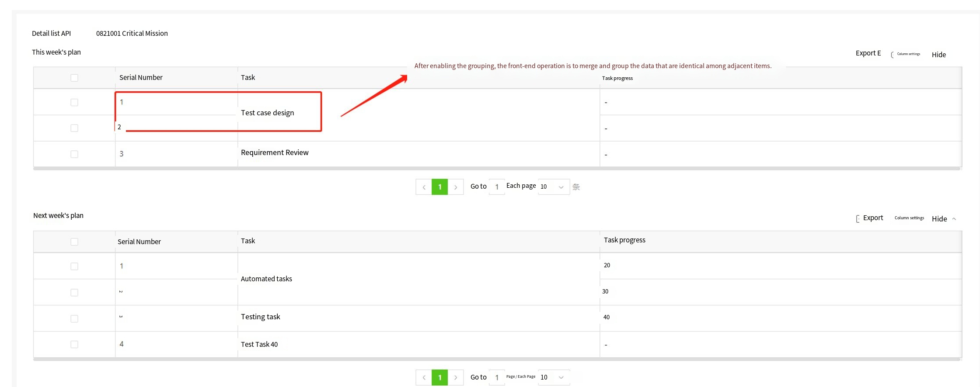Collapse Next week's plan with the Hide chevron
This screenshot has height=387, width=980.
954,219
